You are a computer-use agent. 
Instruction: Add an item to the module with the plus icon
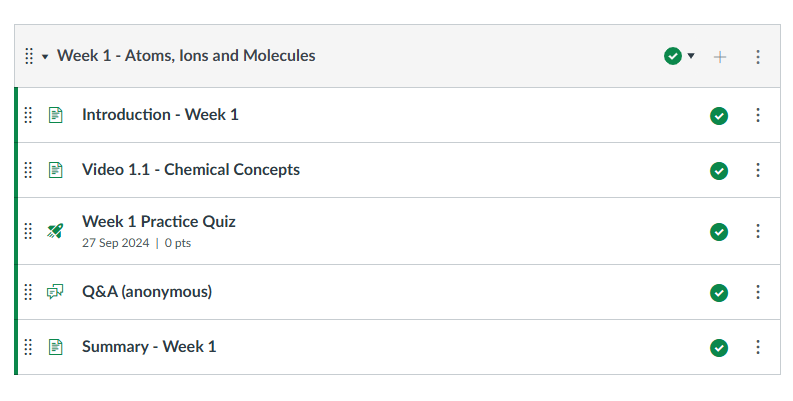coord(720,57)
